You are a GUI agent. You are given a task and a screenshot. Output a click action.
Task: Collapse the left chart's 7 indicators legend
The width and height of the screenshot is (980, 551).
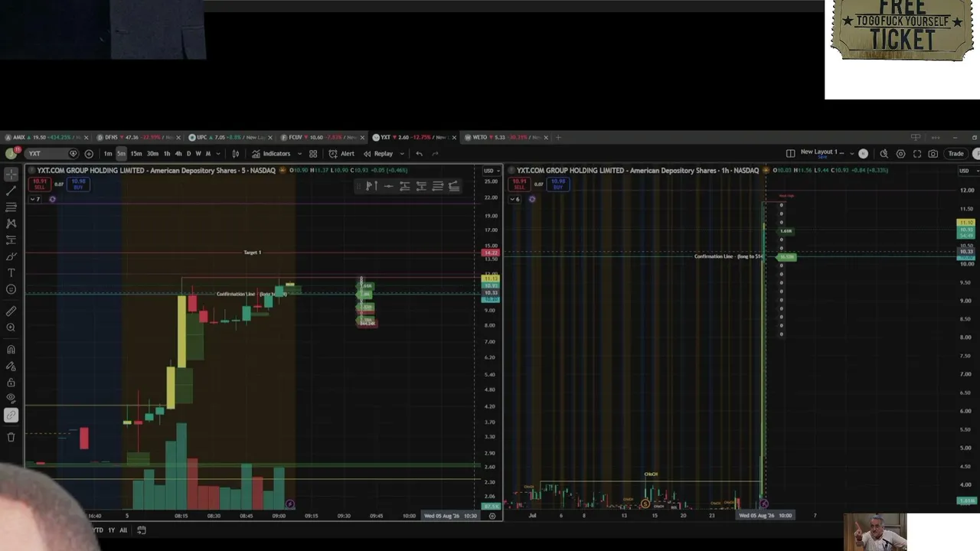(35, 199)
